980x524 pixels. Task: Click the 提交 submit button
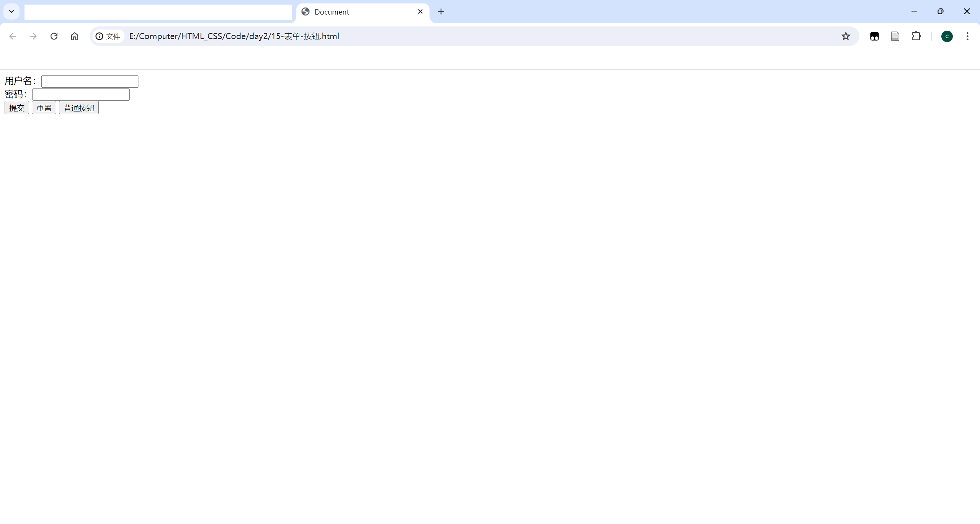point(17,108)
